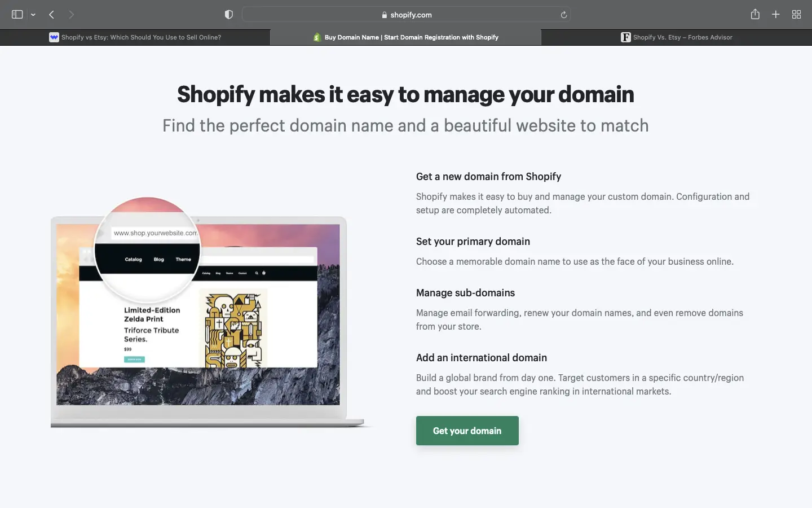The image size is (812, 508).
Task: Open the Share menu icon
Action: pos(755,14)
